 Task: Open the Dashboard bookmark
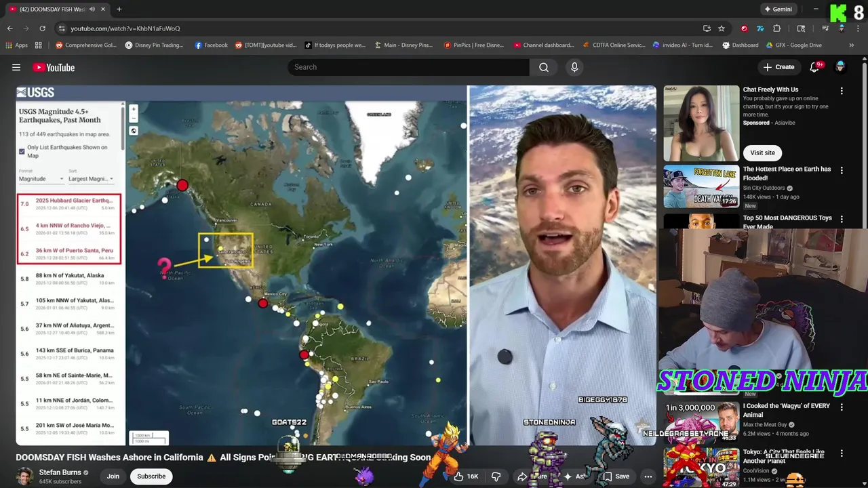[x=741, y=45]
